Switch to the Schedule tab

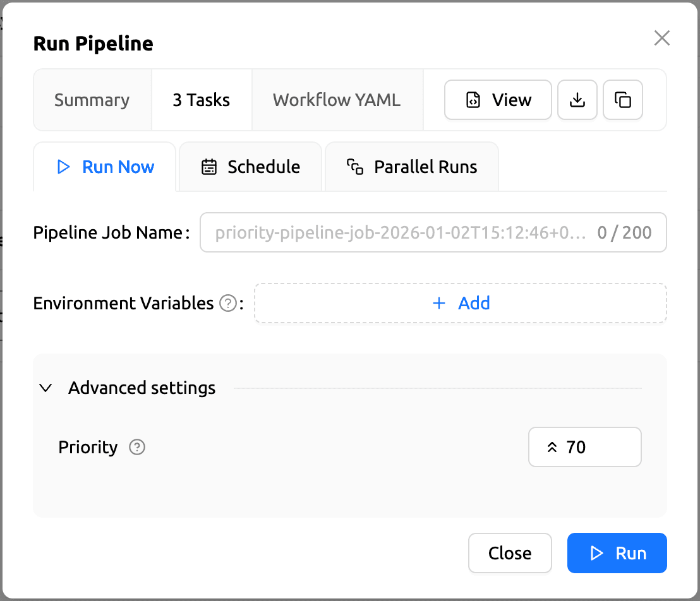pos(251,167)
